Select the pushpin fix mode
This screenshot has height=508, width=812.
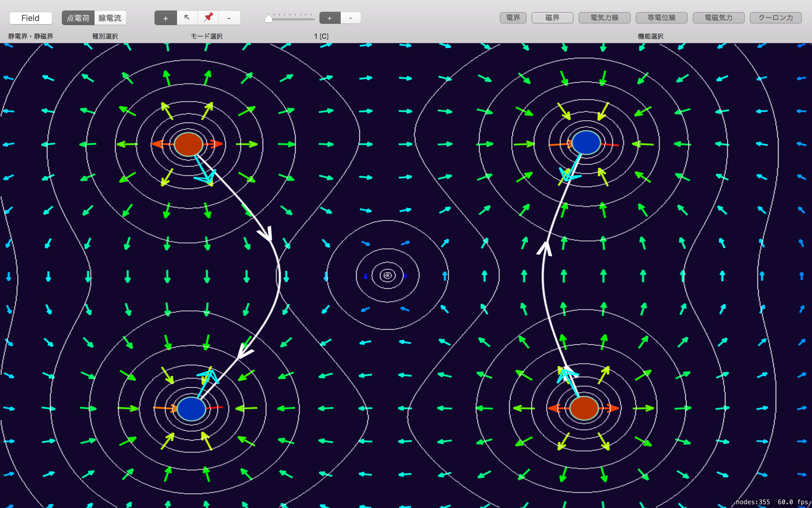point(208,18)
